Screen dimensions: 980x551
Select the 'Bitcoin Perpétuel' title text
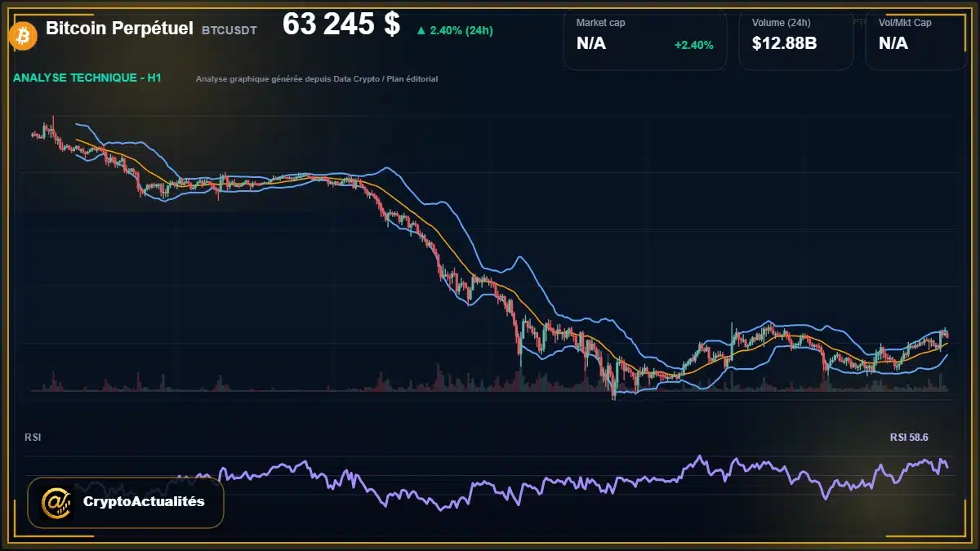pyautogui.click(x=119, y=29)
